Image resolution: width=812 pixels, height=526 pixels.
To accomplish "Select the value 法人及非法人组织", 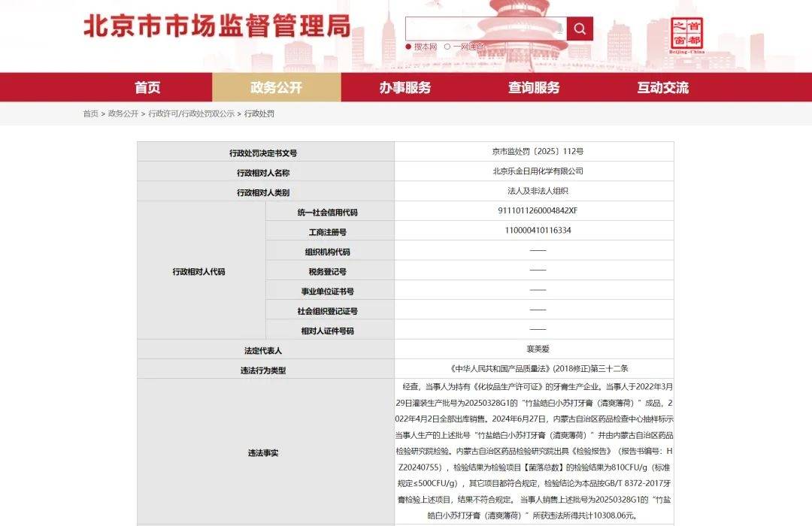I will pos(538,191).
